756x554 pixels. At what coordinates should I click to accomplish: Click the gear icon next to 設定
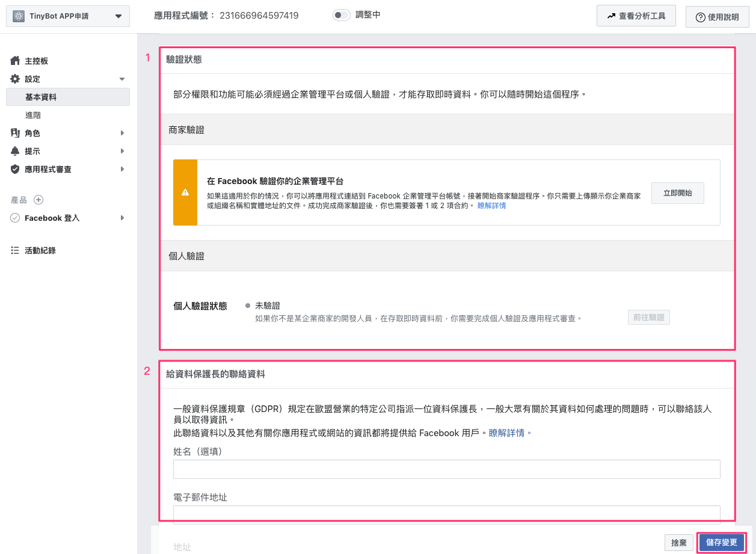click(x=16, y=79)
